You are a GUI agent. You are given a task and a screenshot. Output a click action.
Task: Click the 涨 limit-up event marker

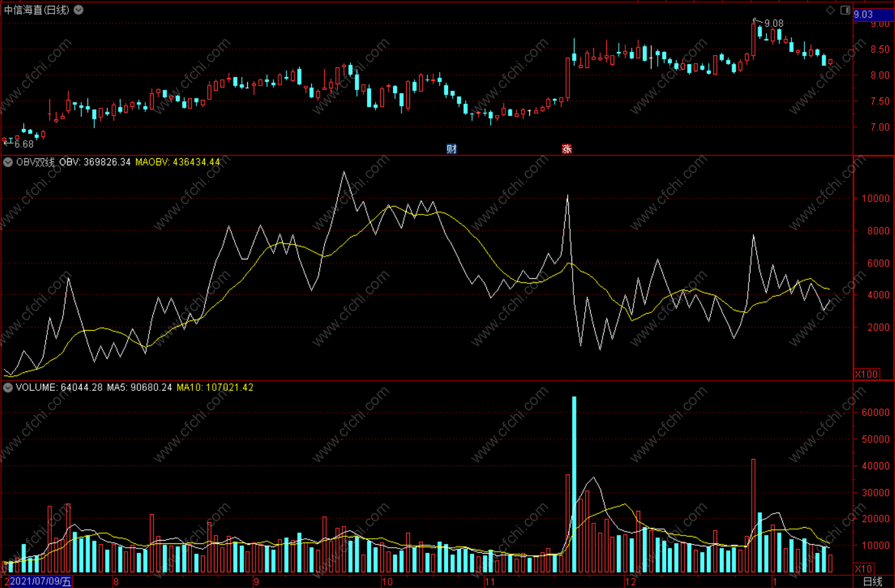click(567, 149)
